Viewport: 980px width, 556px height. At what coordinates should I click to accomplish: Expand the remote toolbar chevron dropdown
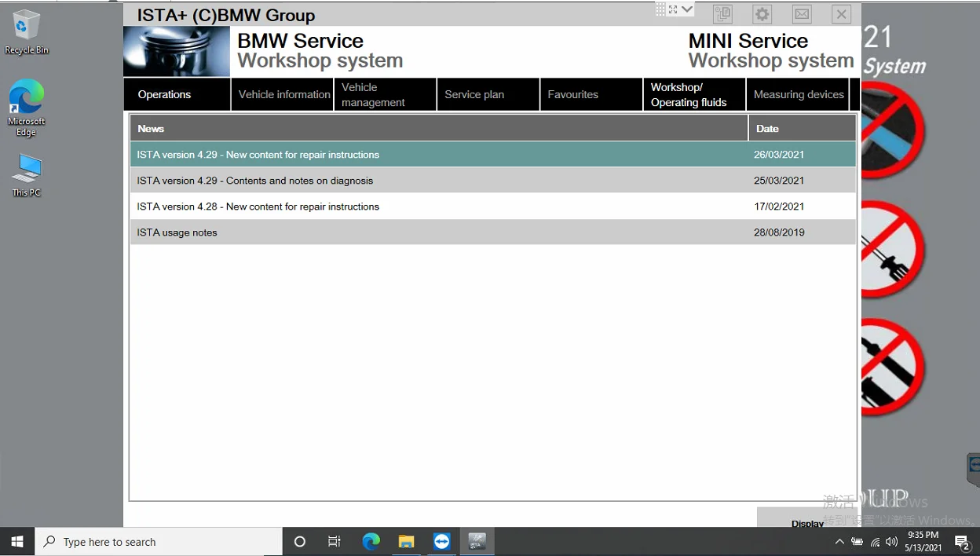pyautogui.click(x=687, y=9)
